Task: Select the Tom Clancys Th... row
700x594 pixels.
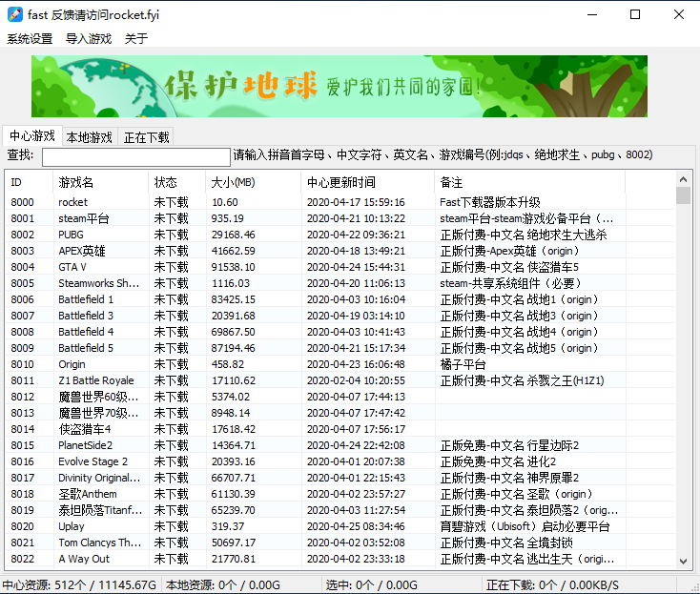Action: coord(340,543)
